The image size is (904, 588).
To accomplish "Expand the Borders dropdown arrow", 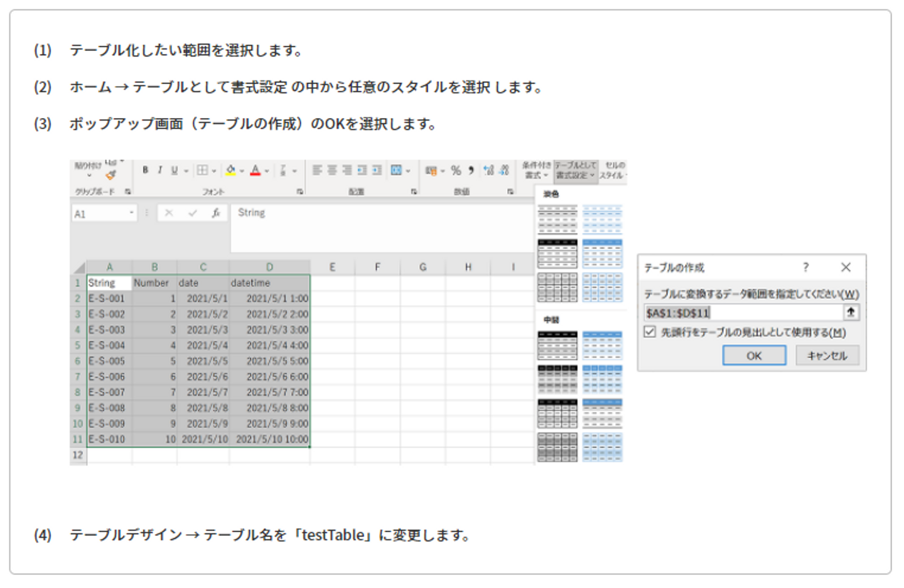I will 214,171.
